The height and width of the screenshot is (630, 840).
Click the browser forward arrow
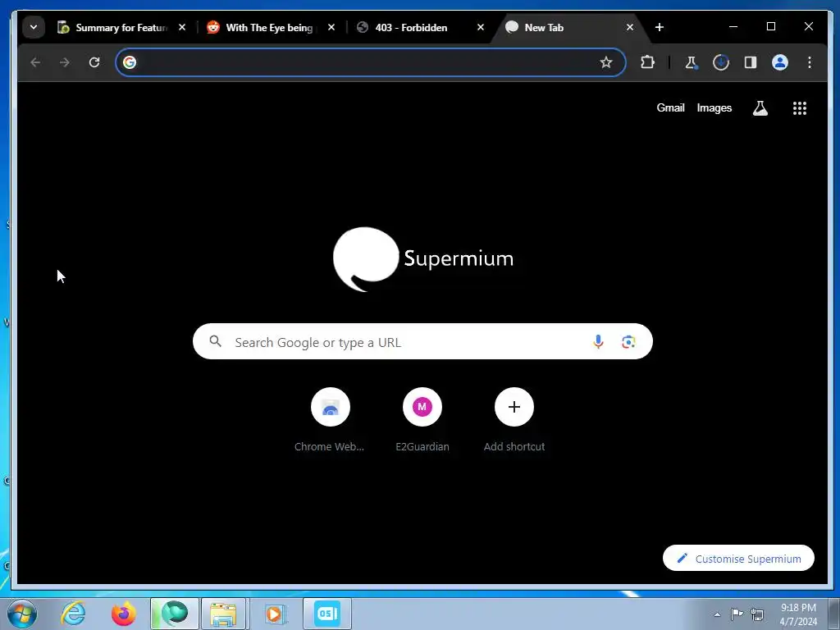click(x=65, y=62)
